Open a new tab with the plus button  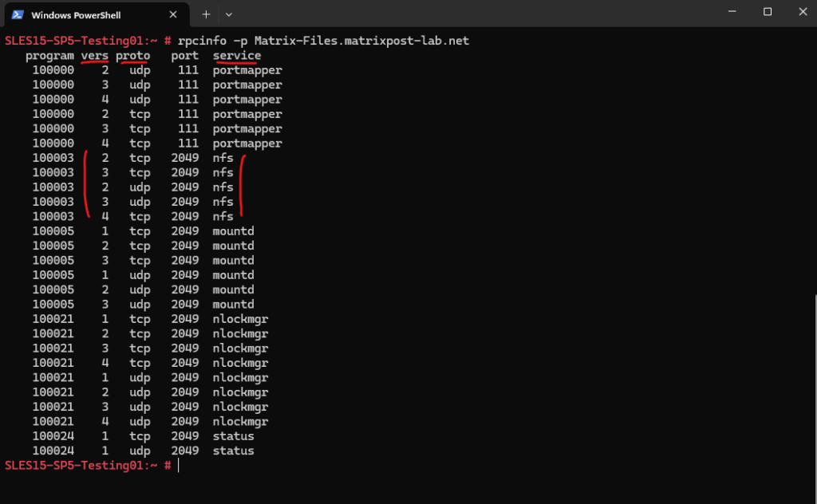click(206, 14)
